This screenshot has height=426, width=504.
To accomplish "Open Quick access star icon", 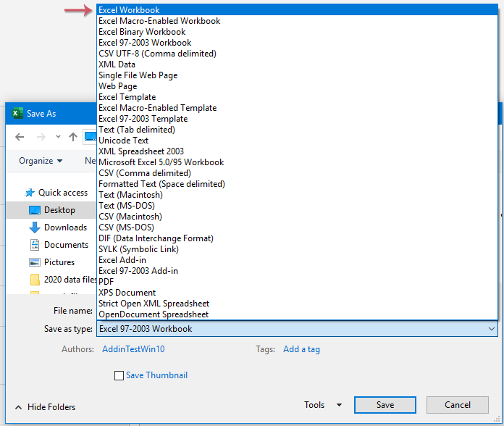I will [x=30, y=193].
